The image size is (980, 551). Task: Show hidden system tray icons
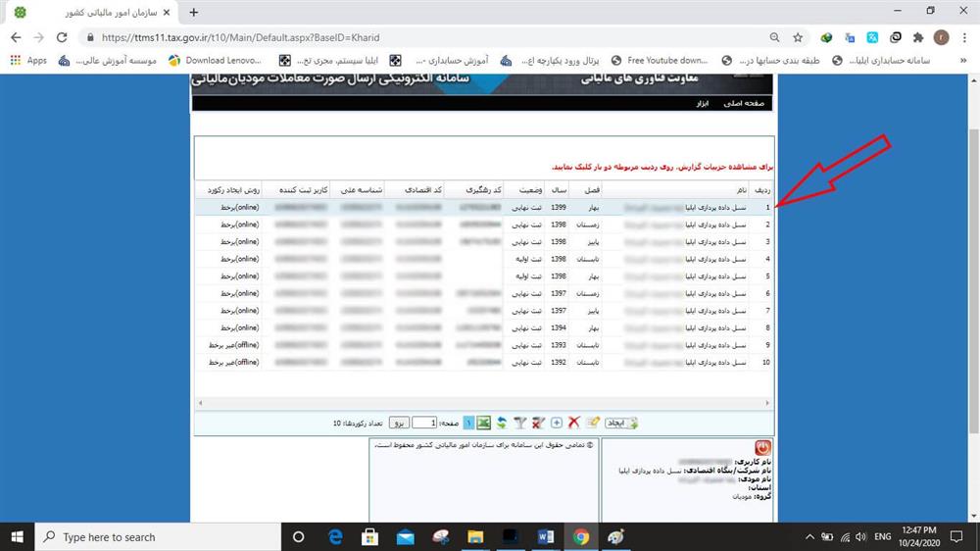tap(809, 536)
